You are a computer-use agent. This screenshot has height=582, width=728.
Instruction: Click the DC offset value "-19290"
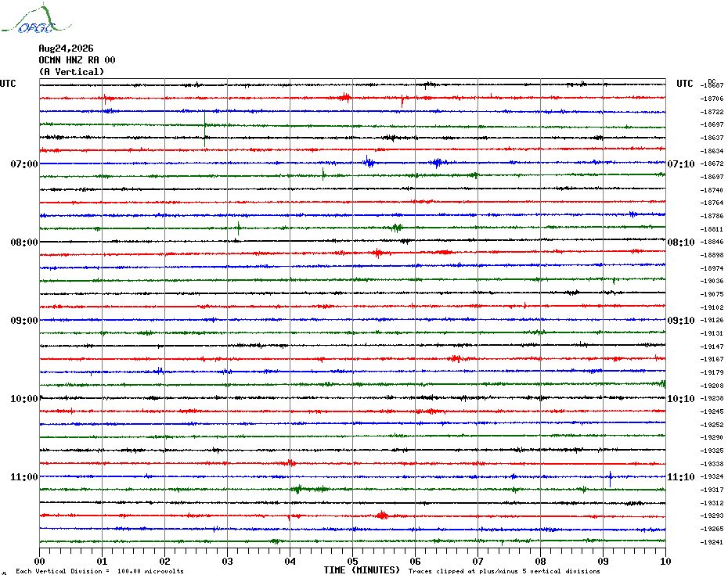pos(712,437)
